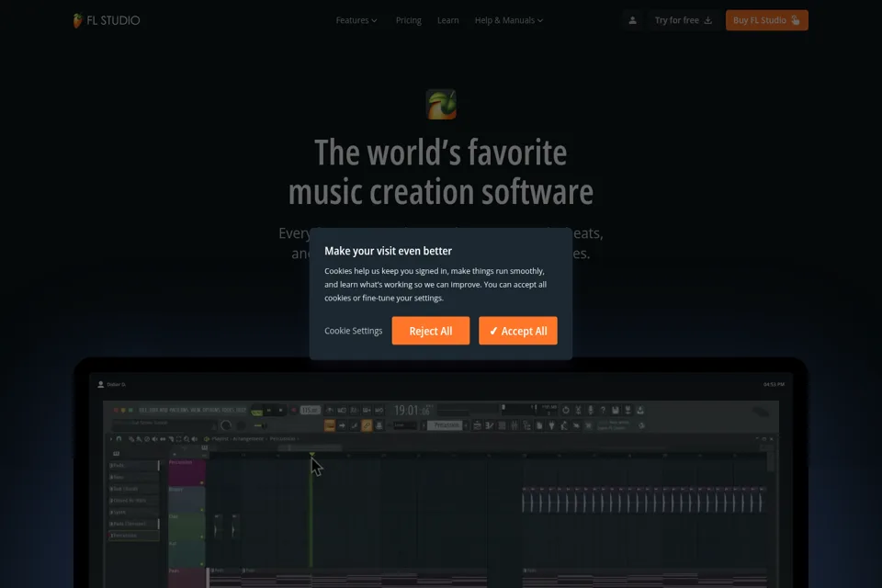Open the user account icon

tap(632, 20)
